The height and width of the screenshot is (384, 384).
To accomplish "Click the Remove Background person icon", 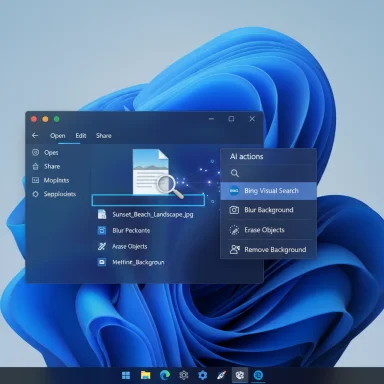I will pos(235,250).
